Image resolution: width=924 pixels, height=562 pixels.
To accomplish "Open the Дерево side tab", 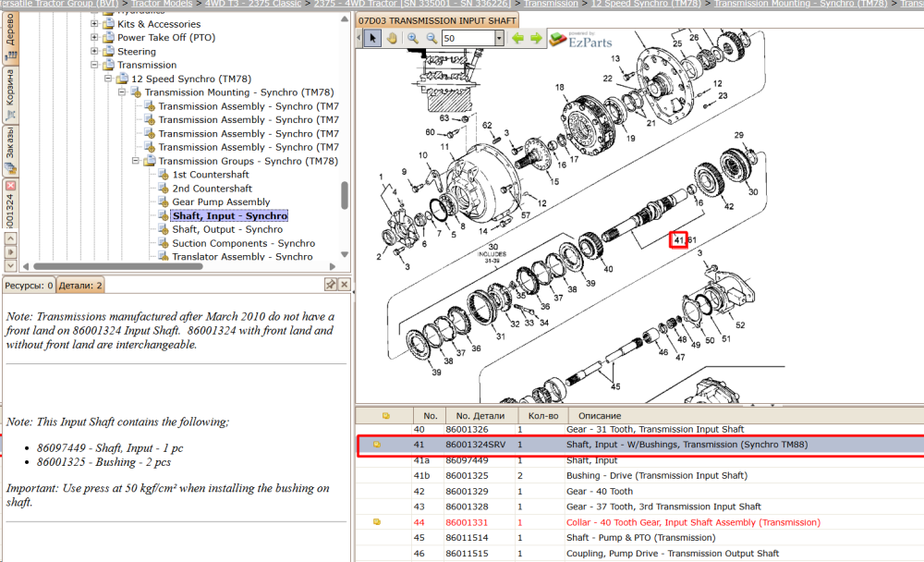I will [x=10, y=37].
